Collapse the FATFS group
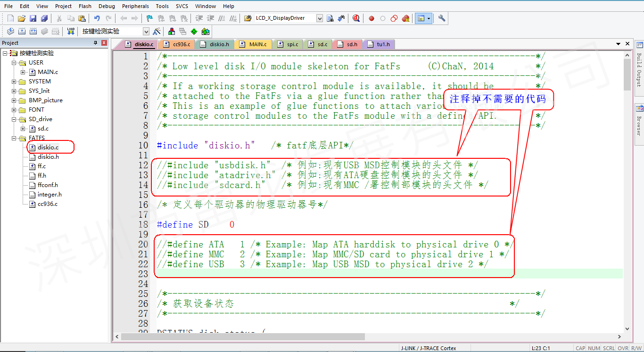 14,138
